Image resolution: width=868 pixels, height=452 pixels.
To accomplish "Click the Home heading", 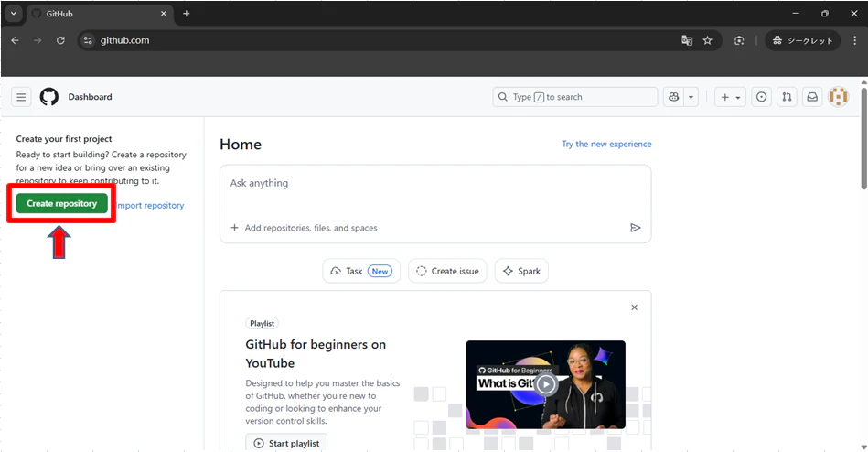I will coord(241,145).
